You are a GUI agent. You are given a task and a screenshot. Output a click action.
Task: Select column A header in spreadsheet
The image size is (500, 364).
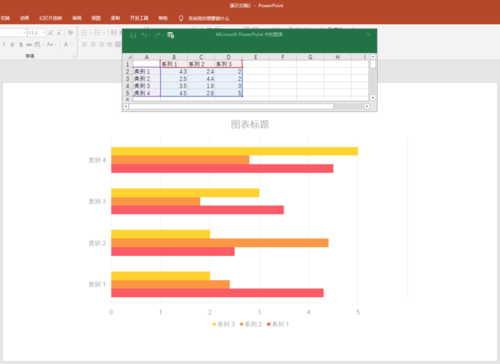[147, 57]
